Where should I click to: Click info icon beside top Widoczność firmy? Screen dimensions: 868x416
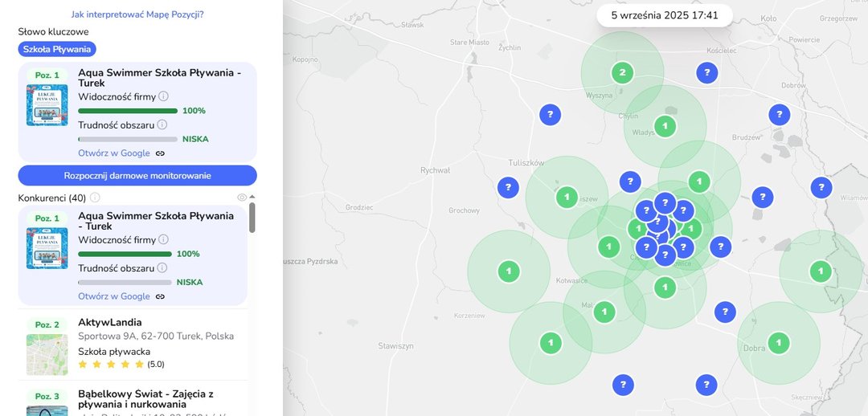tap(163, 97)
